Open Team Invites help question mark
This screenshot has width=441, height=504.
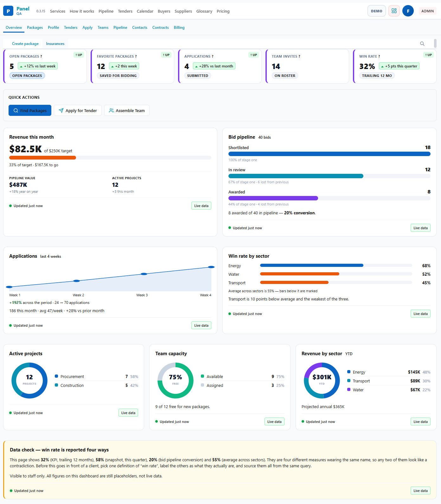[299, 56]
